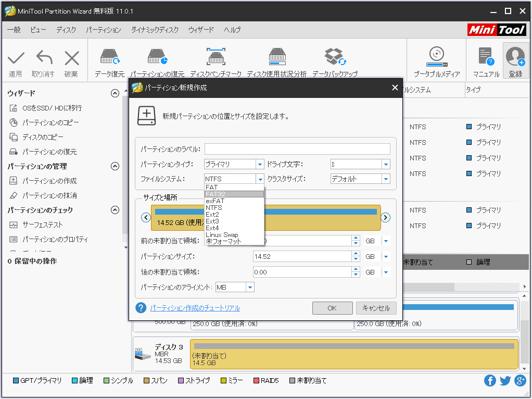Click the help question mark icon in dialog
The width and height of the screenshot is (532, 399).
(141, 308)
